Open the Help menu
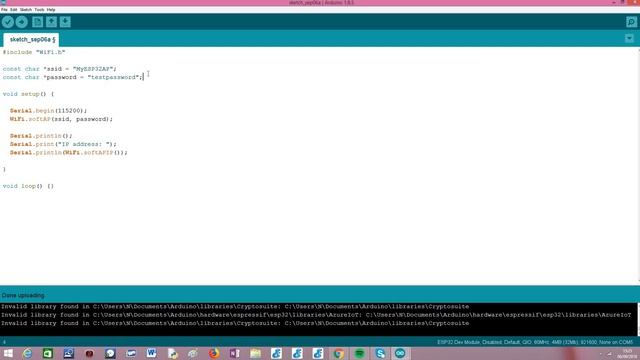 click(x=51, y=9)
